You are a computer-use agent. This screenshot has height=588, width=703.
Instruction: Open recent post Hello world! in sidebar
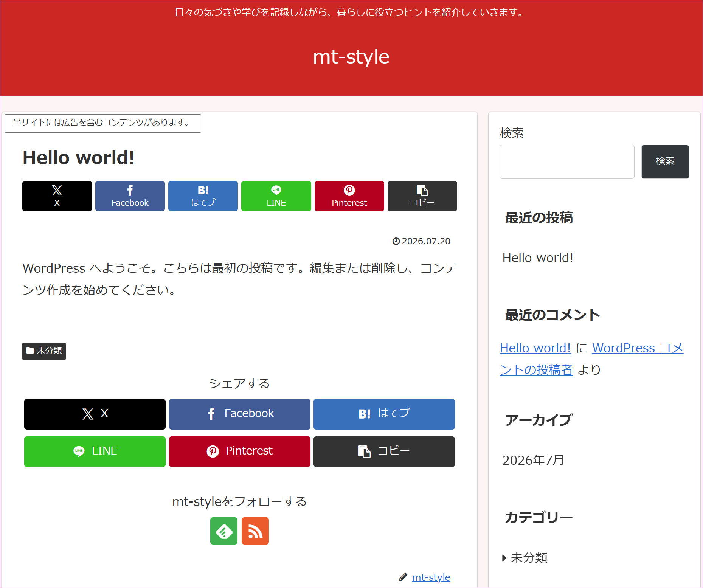coord(538,258)
